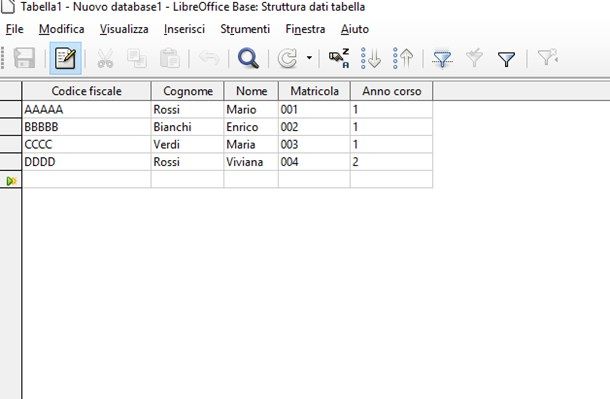Open the Sort dialog (Z-A icon)
The image size is (610, 399).
click(x=339, y=59)
